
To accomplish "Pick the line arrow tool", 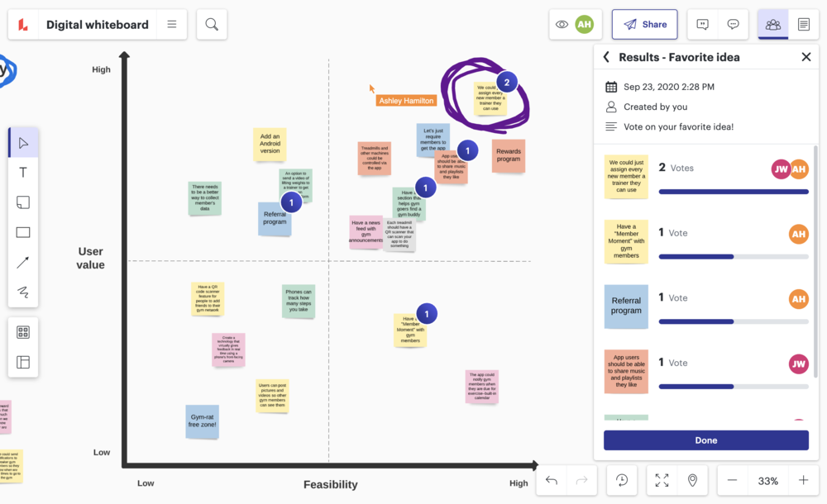I will click(23, 263).
